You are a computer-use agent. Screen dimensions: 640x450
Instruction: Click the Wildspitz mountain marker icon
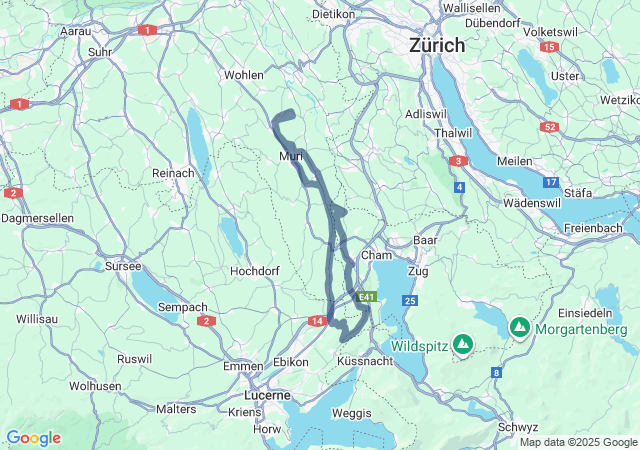coord(463,344)
